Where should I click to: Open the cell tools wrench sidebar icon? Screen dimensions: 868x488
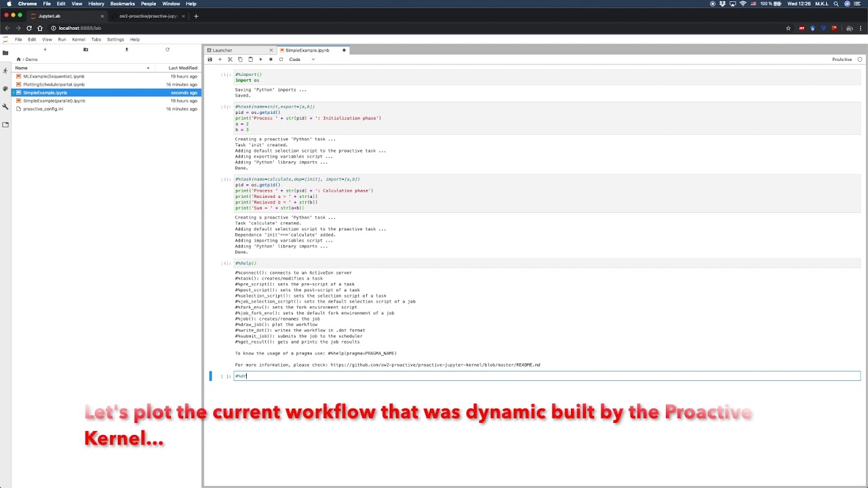click(5, 106)
